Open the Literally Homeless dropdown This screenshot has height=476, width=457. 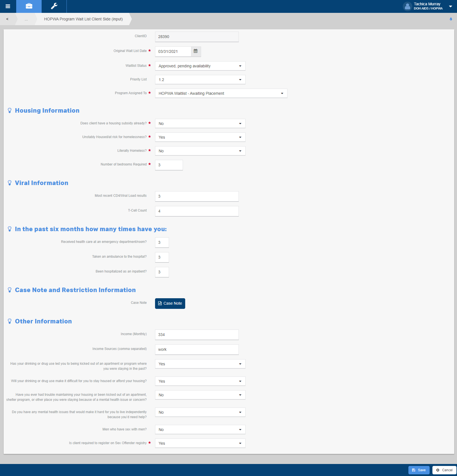coord(200,151)
